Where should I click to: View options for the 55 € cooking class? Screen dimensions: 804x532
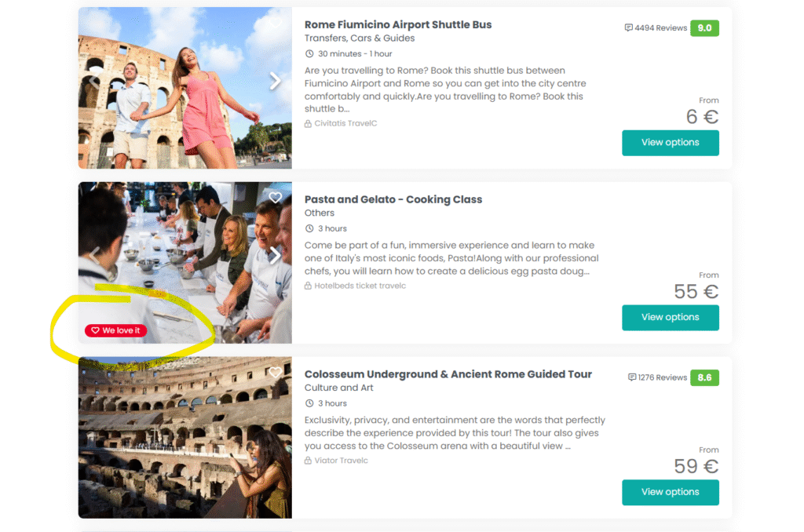[x=671, y=317]
